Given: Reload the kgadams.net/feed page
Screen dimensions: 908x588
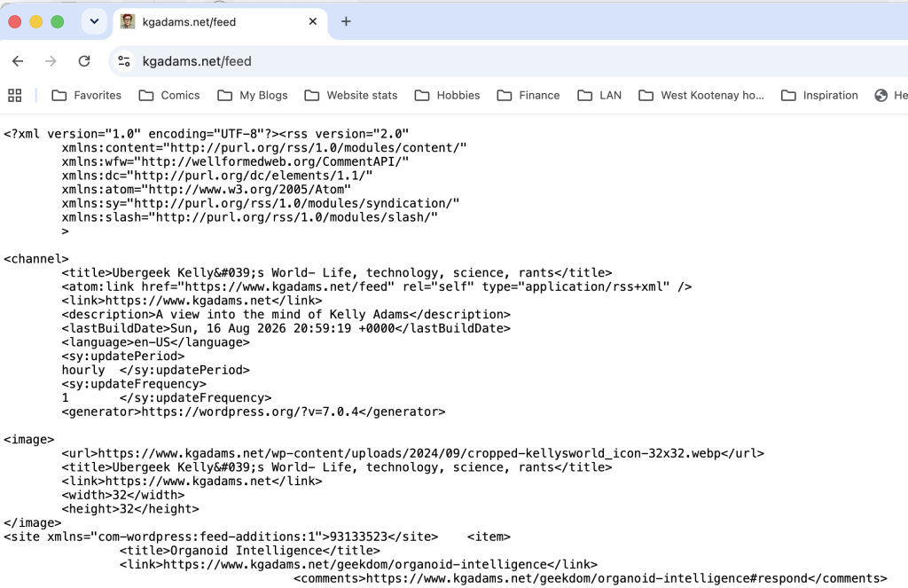Looking at the screenshot, I should click(84, 61).
